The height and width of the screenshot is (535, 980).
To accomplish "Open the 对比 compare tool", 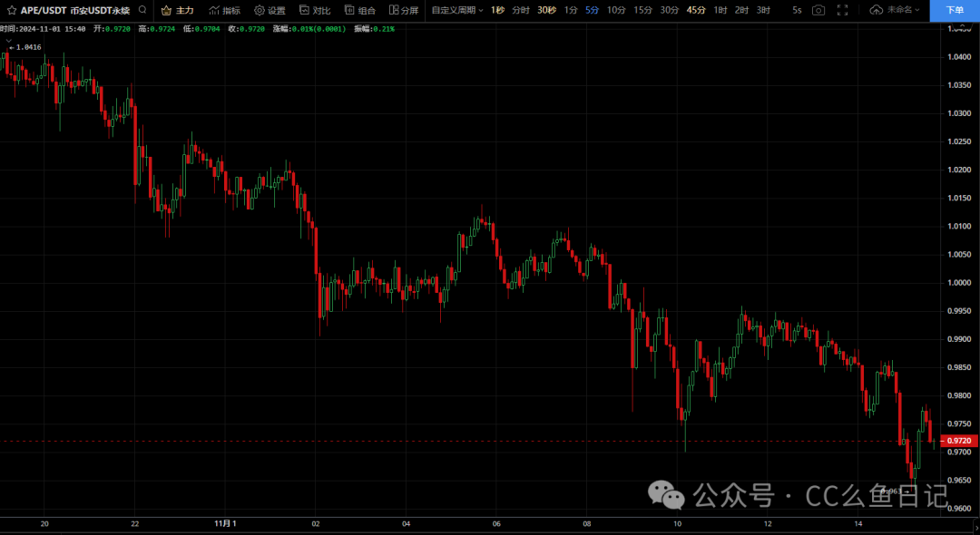I will coord(315,10).
